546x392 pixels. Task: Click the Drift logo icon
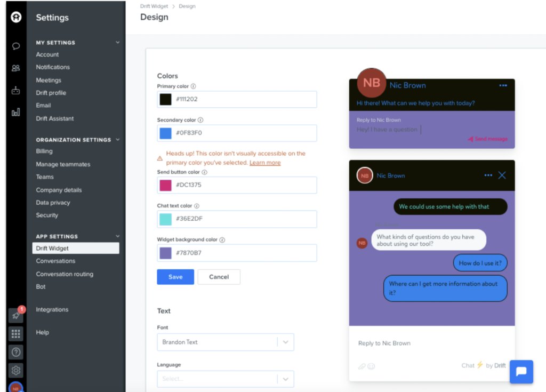click(x=16, y=17)
